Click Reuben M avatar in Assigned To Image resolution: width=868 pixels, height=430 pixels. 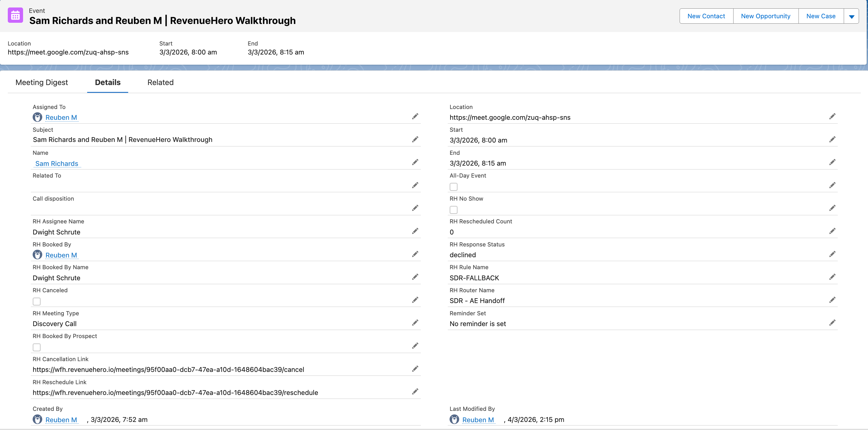coord(37,117)
